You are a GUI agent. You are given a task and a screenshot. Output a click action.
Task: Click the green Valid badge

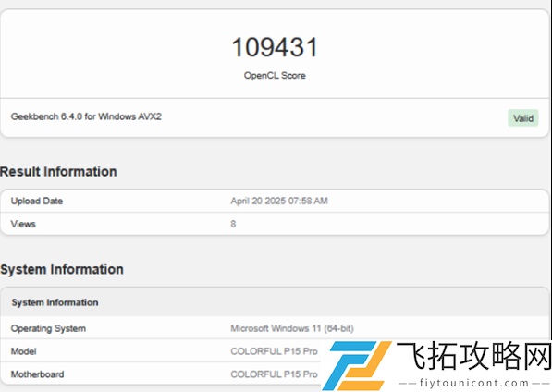coord(522,118)
